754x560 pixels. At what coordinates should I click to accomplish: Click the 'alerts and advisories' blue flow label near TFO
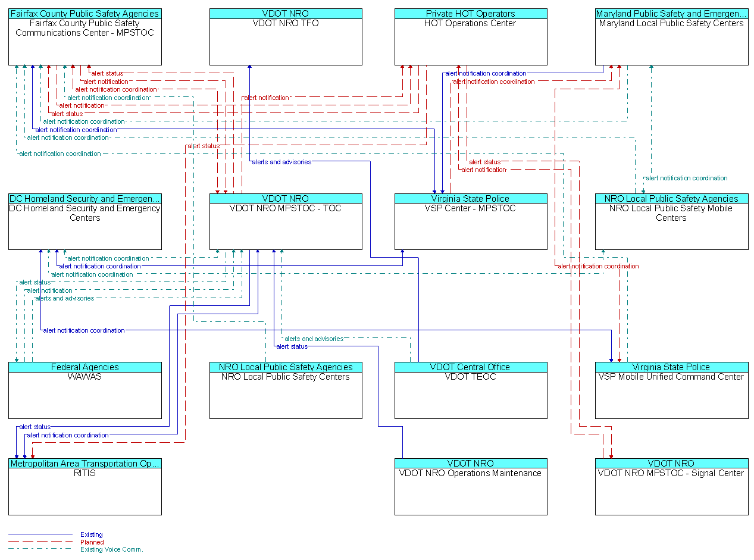pos(281,162)
